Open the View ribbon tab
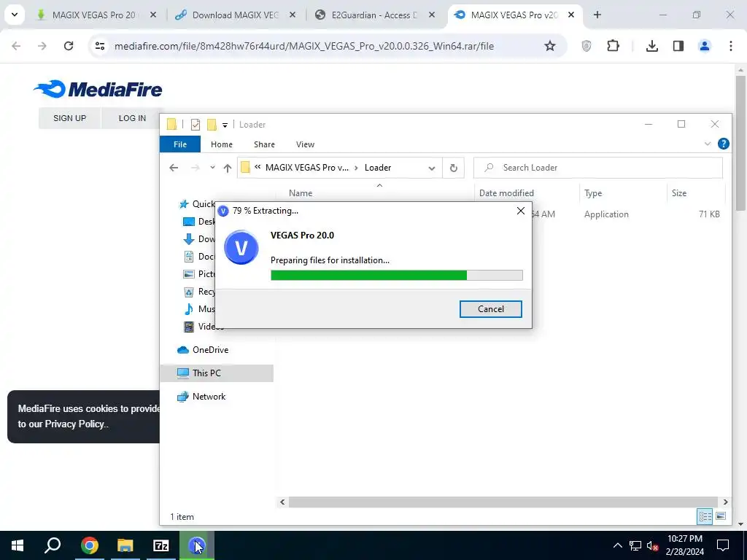This screenshot has width=747, height=560. click(305, 144)
